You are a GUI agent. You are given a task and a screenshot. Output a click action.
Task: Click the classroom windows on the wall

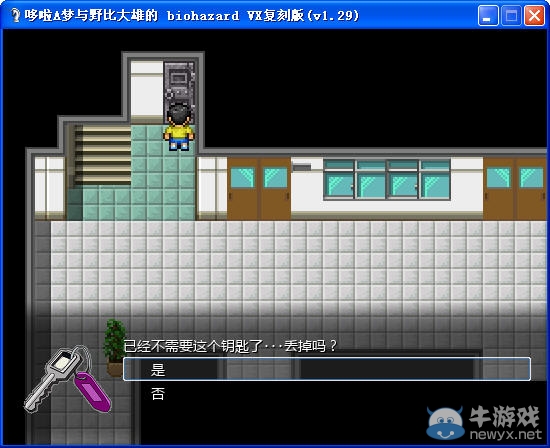pyautogui.click(x=387, y=179)
